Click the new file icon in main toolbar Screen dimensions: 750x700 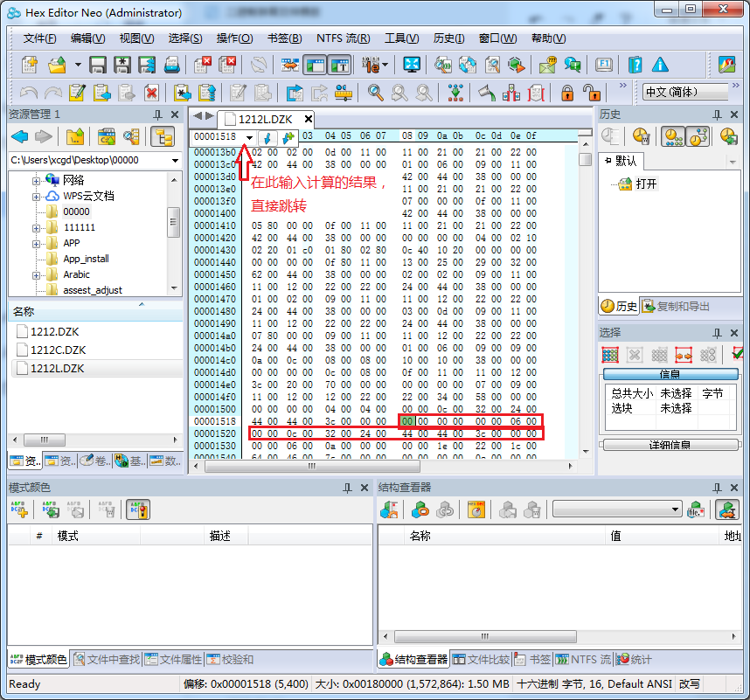pyautogui.click(x=29, y=65)
